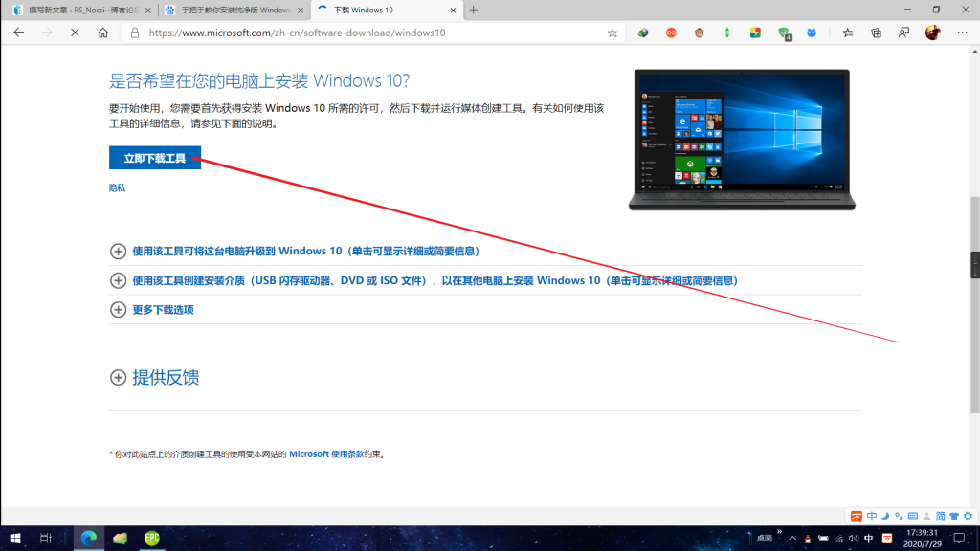Go back to the previous page
980x551 pixels.
coord(19,33)
